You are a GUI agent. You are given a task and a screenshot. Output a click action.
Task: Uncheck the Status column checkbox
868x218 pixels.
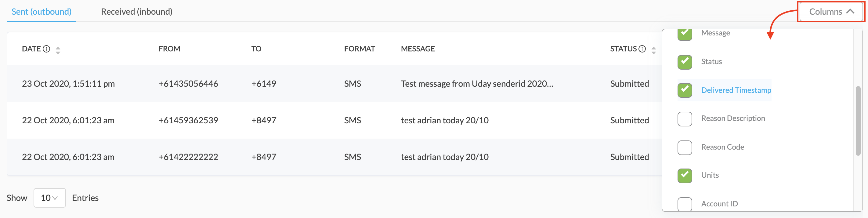point(685,62)
